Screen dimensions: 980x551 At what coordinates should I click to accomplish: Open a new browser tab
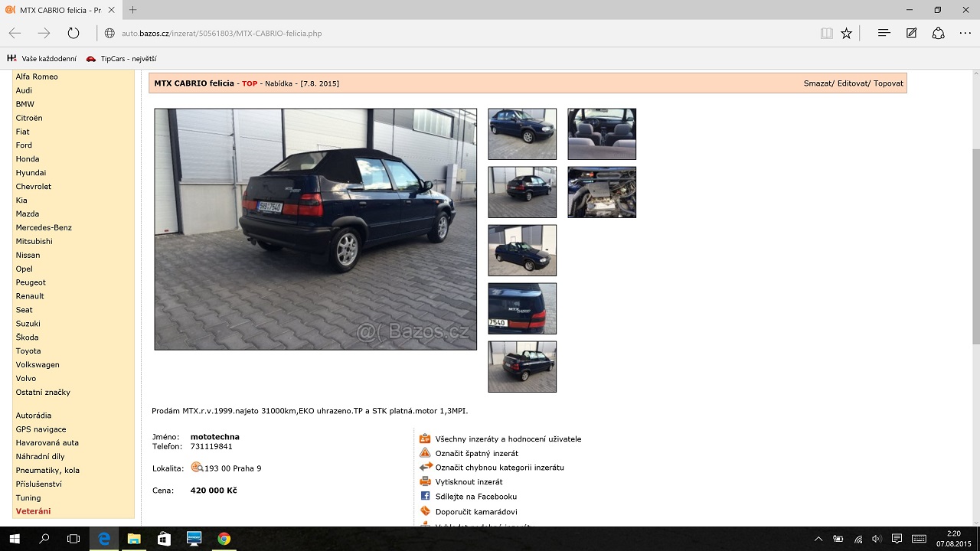(132, 10)
